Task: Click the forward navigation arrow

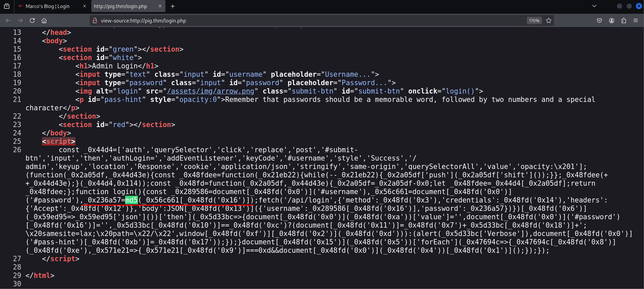Action: 20,20
